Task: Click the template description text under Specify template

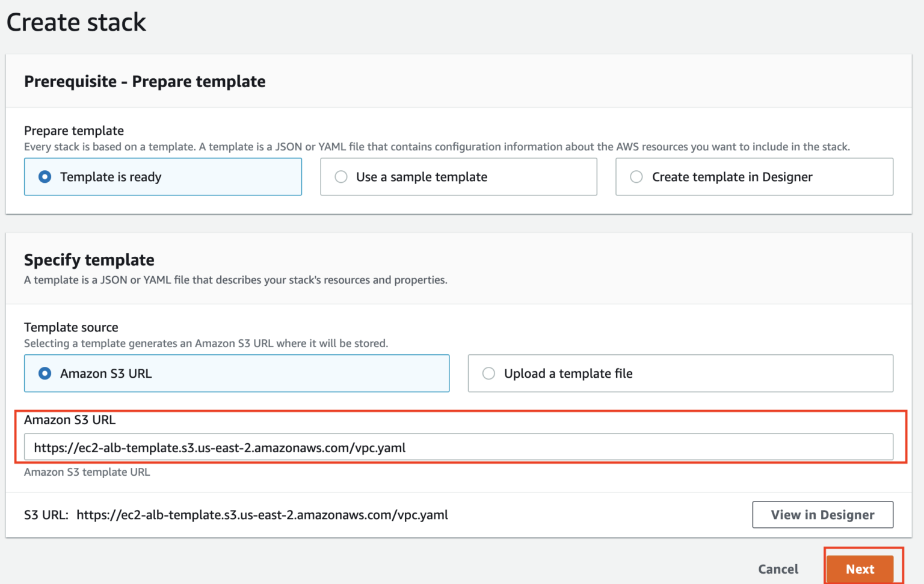Action: (x=235, y=280)
